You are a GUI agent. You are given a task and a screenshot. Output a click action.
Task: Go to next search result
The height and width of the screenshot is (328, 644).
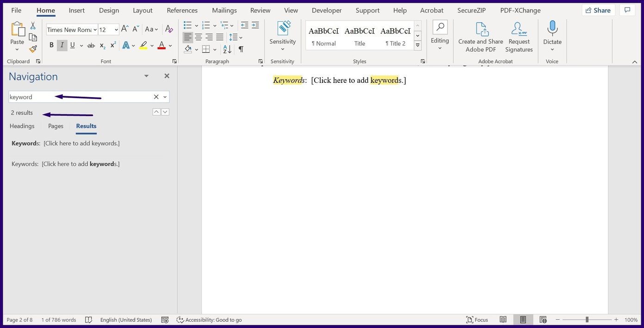tap(165, 112)
